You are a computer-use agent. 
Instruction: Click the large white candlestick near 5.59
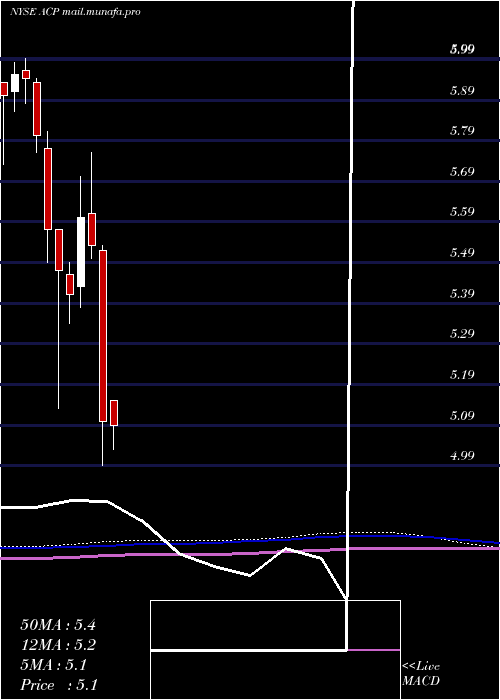tap(81, 252)
